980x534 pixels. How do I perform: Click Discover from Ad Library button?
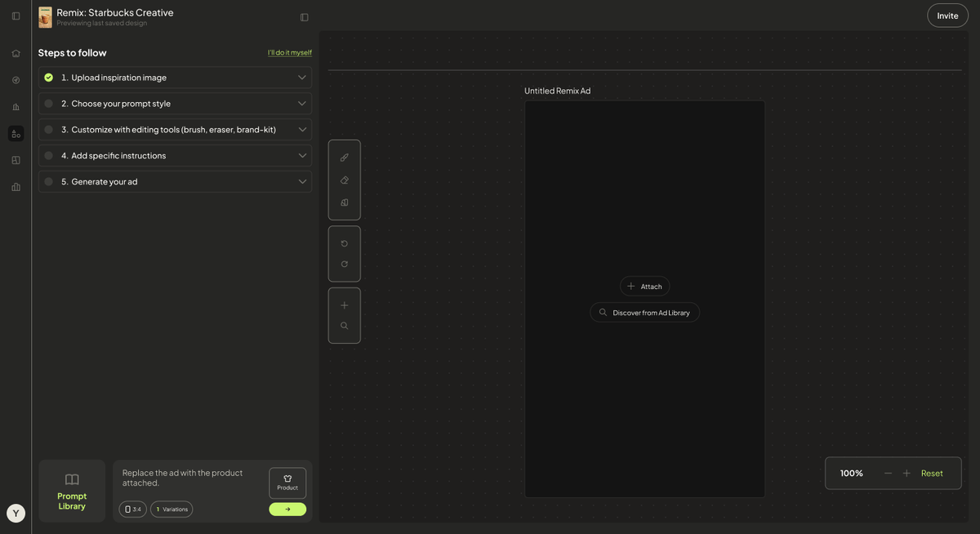[644, 312]
